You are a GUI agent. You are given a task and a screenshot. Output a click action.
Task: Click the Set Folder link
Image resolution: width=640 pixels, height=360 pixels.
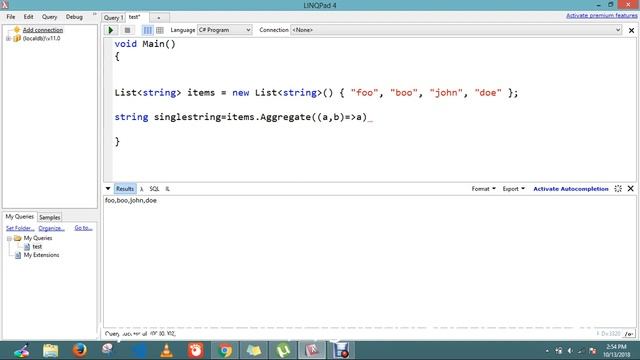coord(20,228)
